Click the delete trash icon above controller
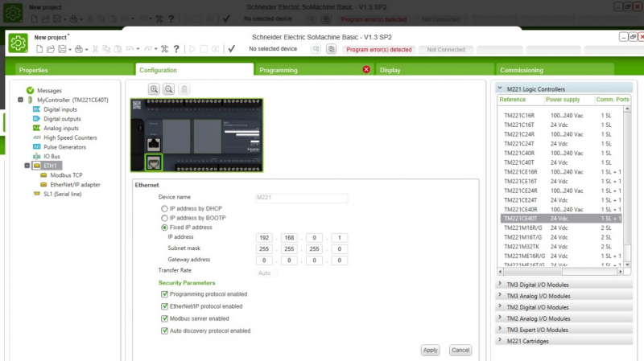 [184, 89]
